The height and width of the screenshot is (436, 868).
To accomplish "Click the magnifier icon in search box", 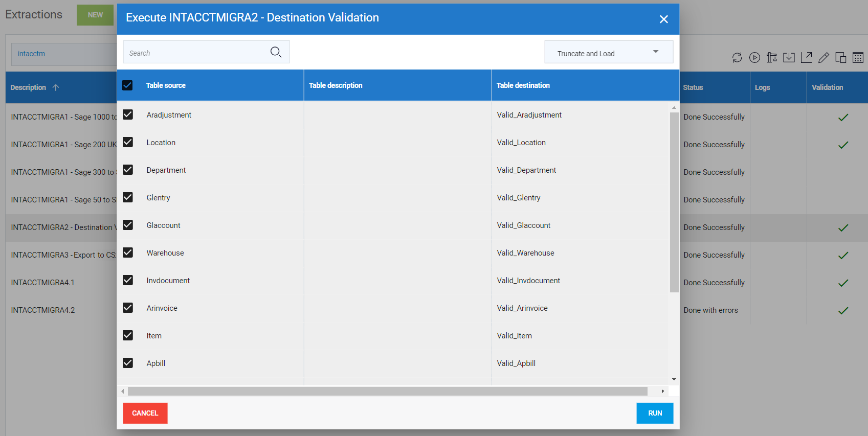I will pos(276,52).
